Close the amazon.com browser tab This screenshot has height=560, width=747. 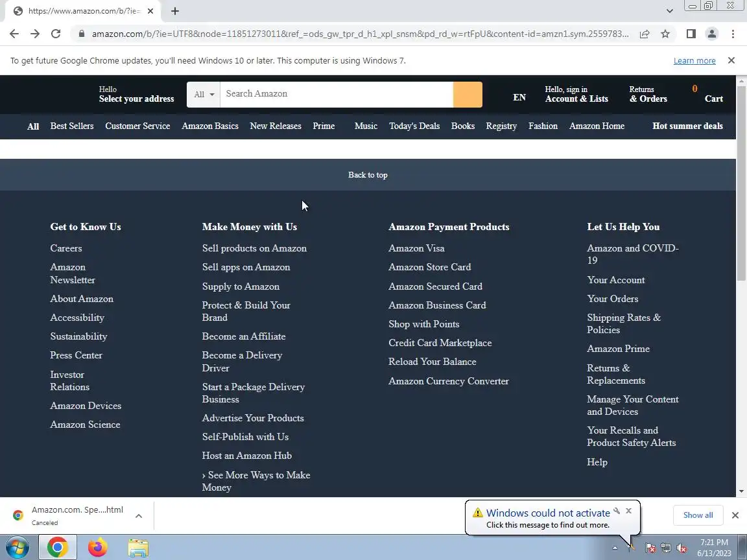[150, 11]
